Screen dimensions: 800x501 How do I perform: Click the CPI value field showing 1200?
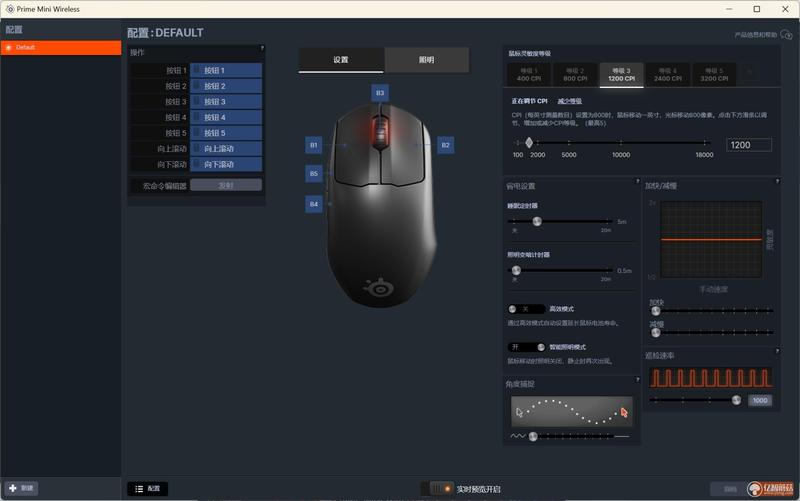click(x=748, y=145)
